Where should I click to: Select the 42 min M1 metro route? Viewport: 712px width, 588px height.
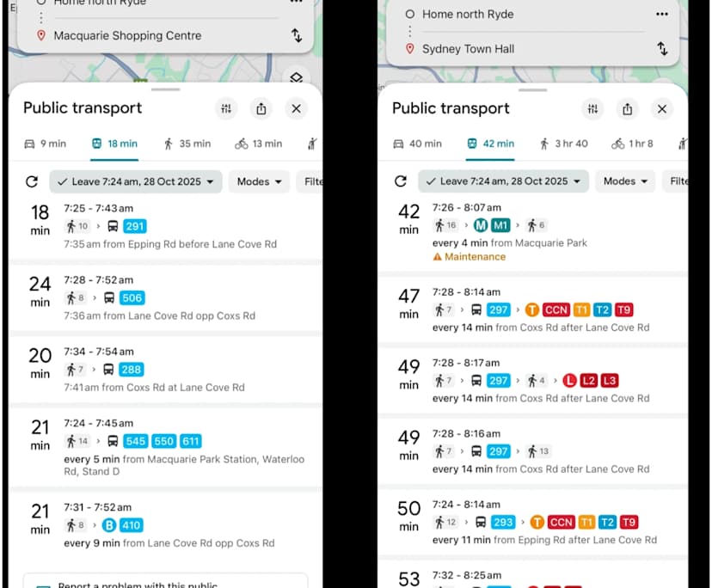[533, 230]
